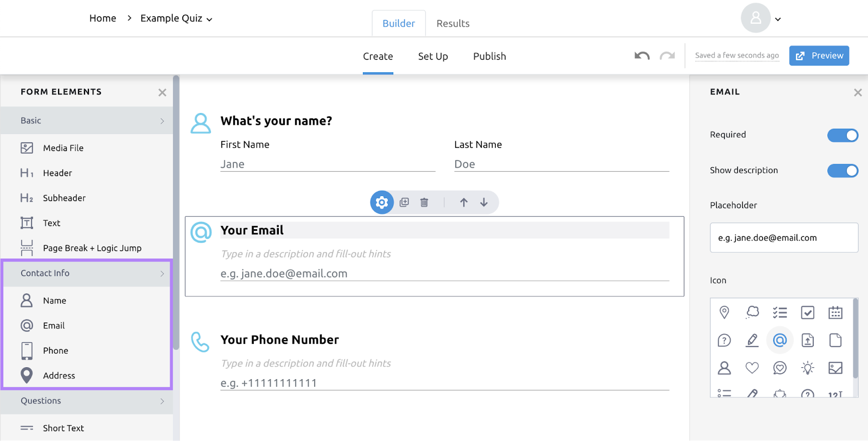Click the Form Elements panel scrollbar
868x441 pixels.
point(176,213)
